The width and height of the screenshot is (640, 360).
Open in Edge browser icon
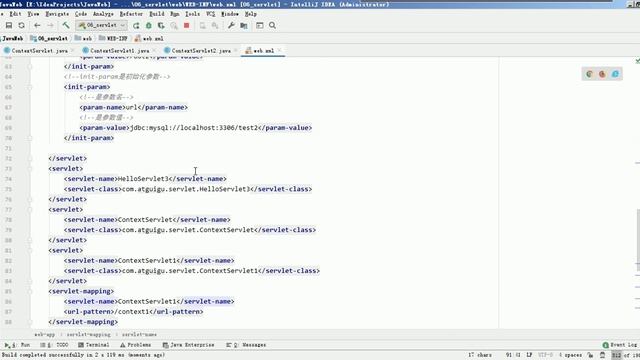(615, 74)
